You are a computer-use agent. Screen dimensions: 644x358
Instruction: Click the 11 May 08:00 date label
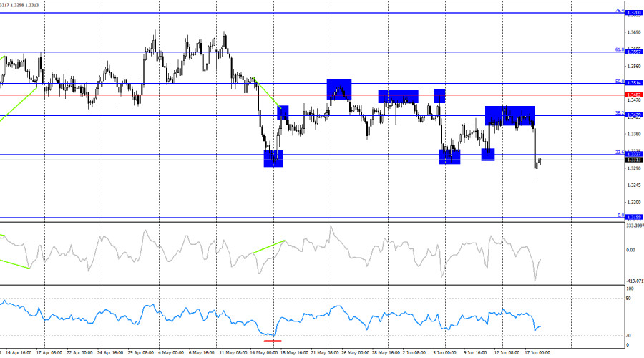click(x=233, y=353)
